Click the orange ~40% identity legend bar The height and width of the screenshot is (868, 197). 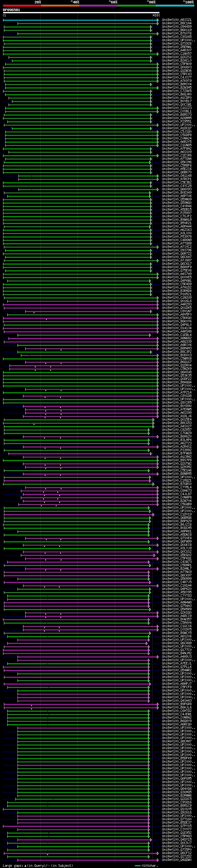[60, 6]
